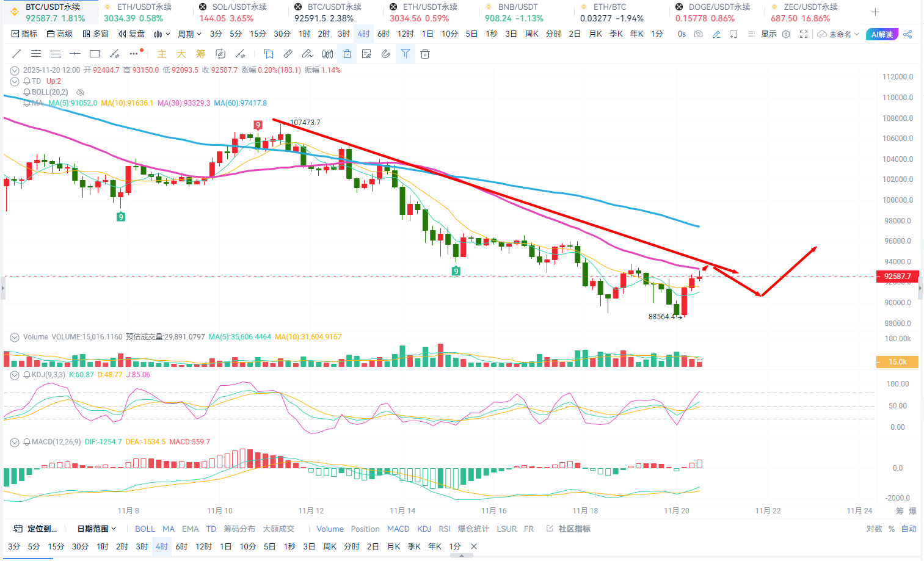Toggle the 对数 logarithmic scale option
Image resolution: width=924 pixels, height=561 pixels.
coord(874,529)
